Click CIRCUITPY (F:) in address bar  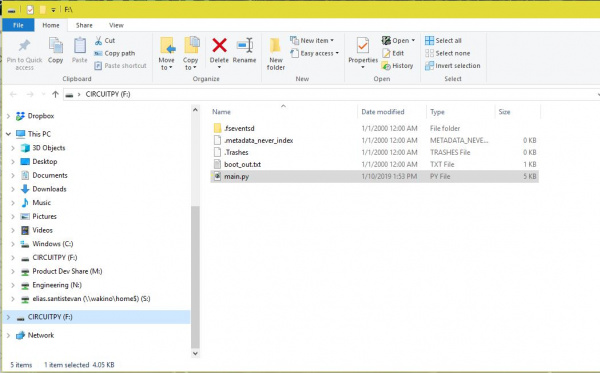point(108,94)
